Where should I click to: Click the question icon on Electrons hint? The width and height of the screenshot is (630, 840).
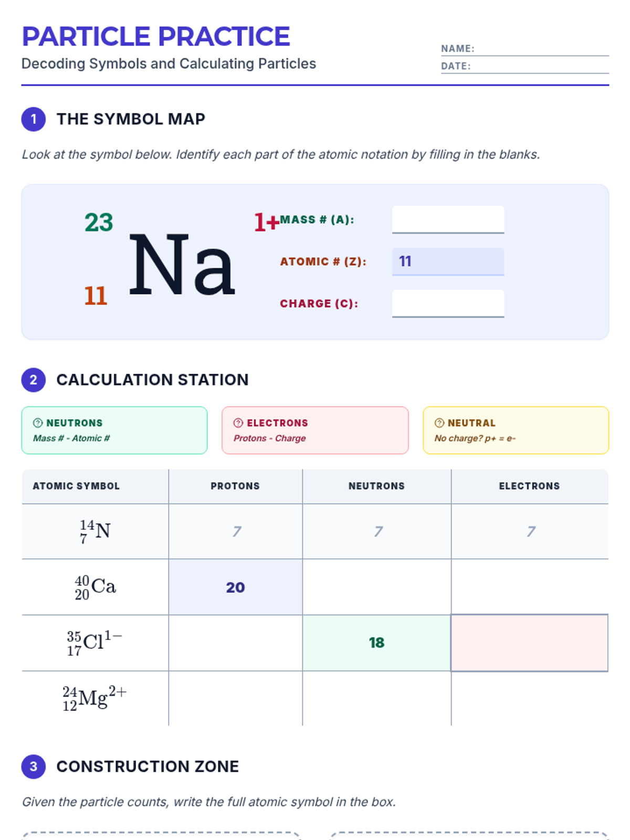tap(238, 423)
